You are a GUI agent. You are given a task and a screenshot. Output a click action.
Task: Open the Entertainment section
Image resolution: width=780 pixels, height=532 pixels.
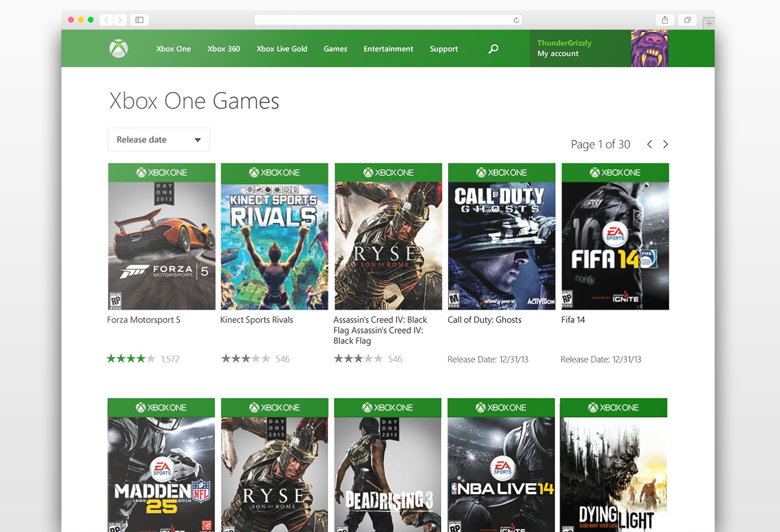coord(388,49)
